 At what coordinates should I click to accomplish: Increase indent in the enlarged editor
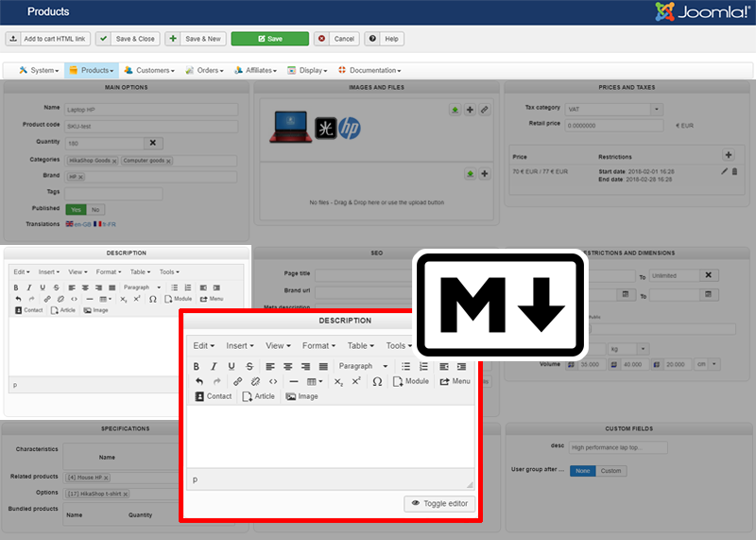pyautogui.click(x=461, y=366)
